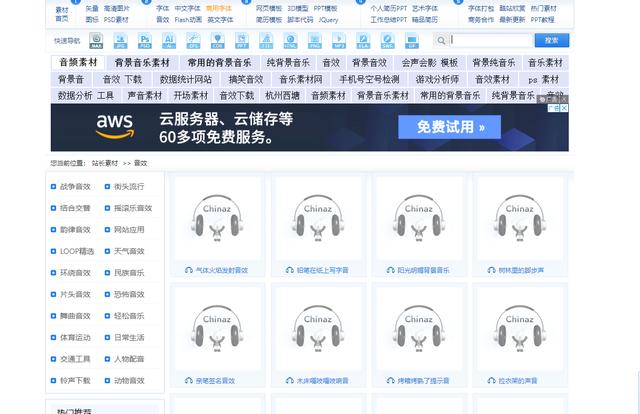The height and width of the screenshot is (414, 640).
Task: Click the 拉衣架的声音 title link
Action: pos(518,381)
